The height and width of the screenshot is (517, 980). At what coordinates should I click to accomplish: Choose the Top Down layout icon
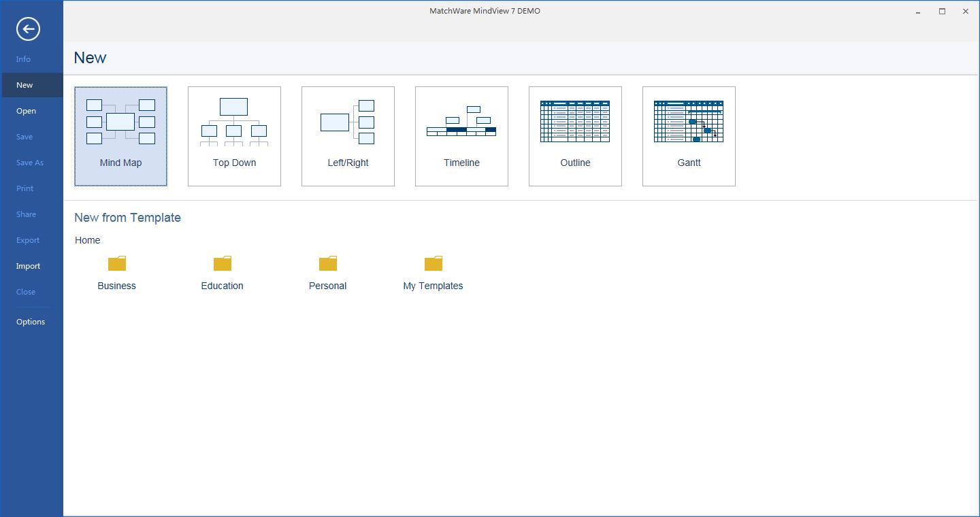[x=234, y=122]
